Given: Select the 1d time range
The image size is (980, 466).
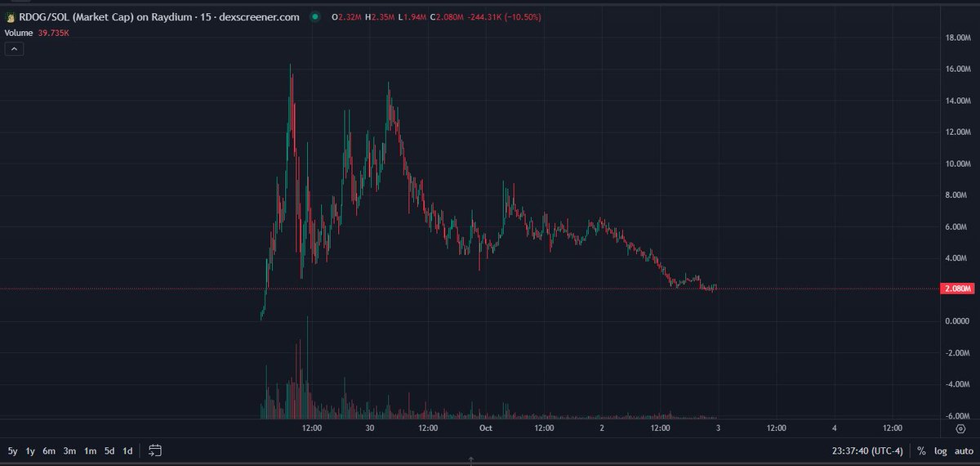Looking at the screenshot, I should [x=128, y=450].
